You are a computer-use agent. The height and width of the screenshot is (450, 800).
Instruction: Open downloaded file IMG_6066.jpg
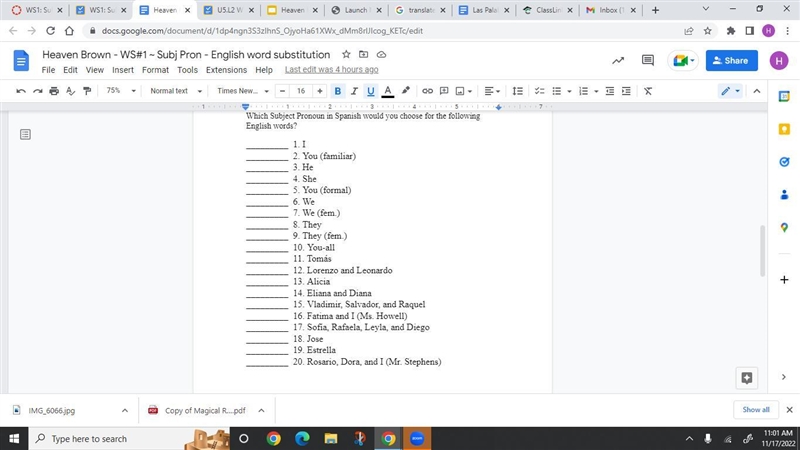click(x=52, y=410)
